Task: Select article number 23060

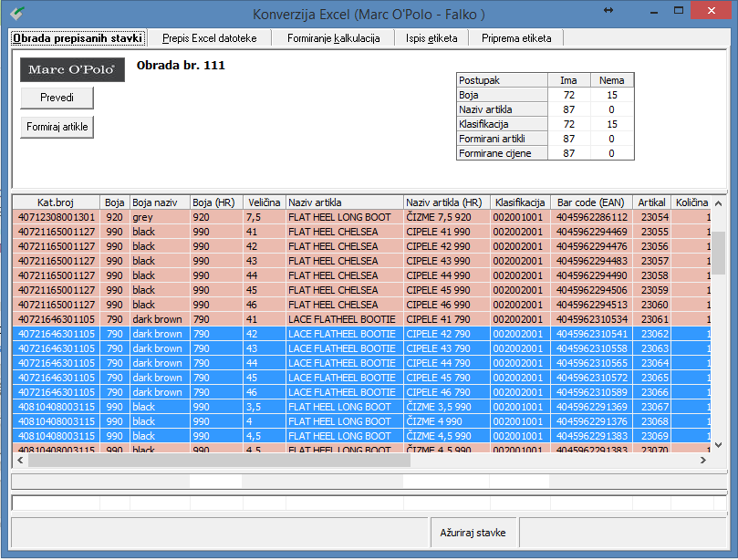Action: [652, 305]
